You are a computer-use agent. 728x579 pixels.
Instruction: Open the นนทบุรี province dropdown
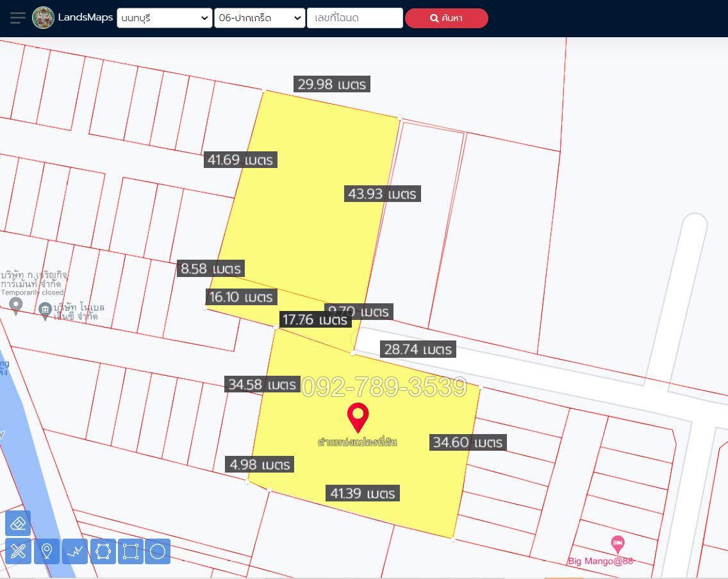tap(164, 18)
